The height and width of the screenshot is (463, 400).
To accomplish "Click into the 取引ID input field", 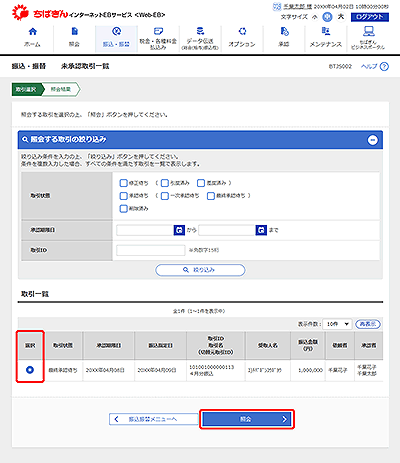I will click(151, 250).
